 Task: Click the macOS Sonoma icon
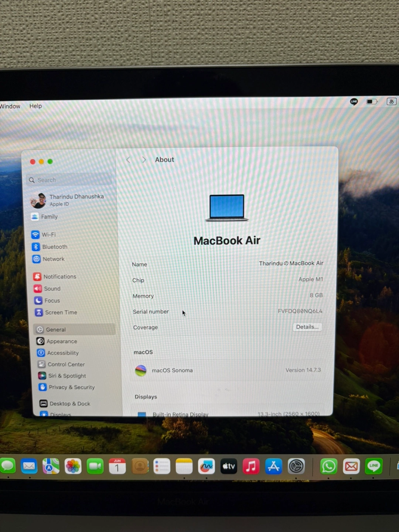point(141,370)
